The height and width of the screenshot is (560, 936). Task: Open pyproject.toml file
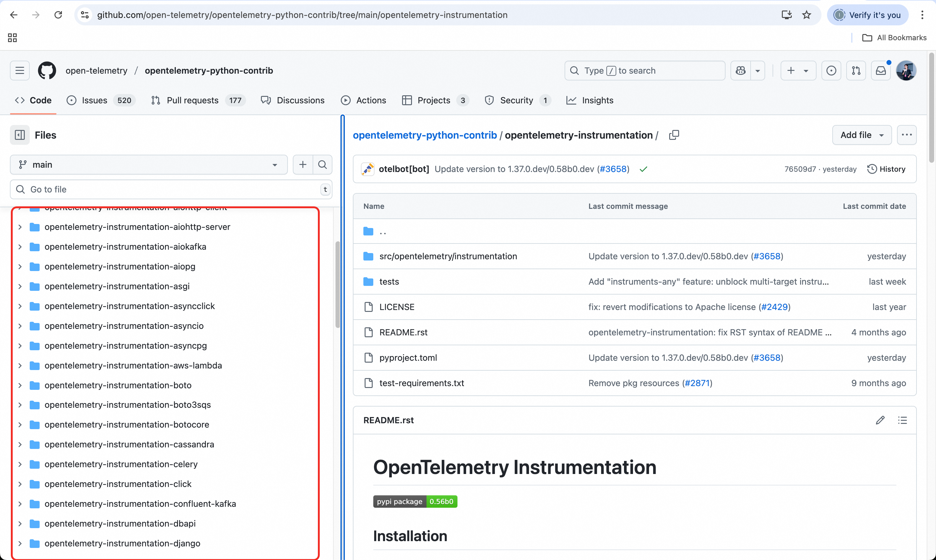click(408, 358)
